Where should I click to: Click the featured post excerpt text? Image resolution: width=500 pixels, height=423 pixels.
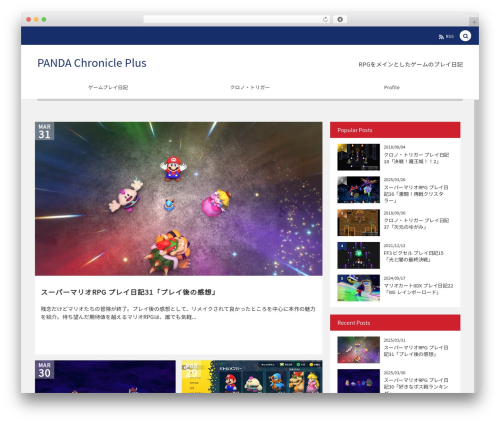(x=178, y=313)
